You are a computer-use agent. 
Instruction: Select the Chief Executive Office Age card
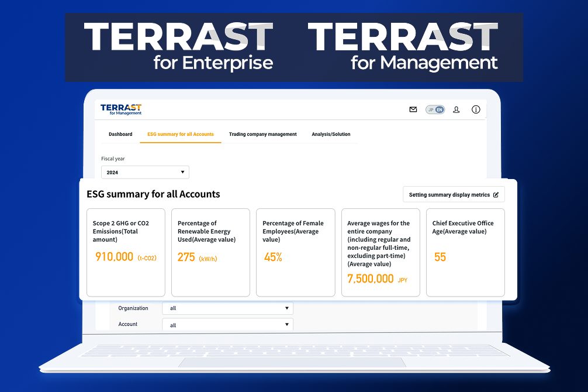coord(465,252)
